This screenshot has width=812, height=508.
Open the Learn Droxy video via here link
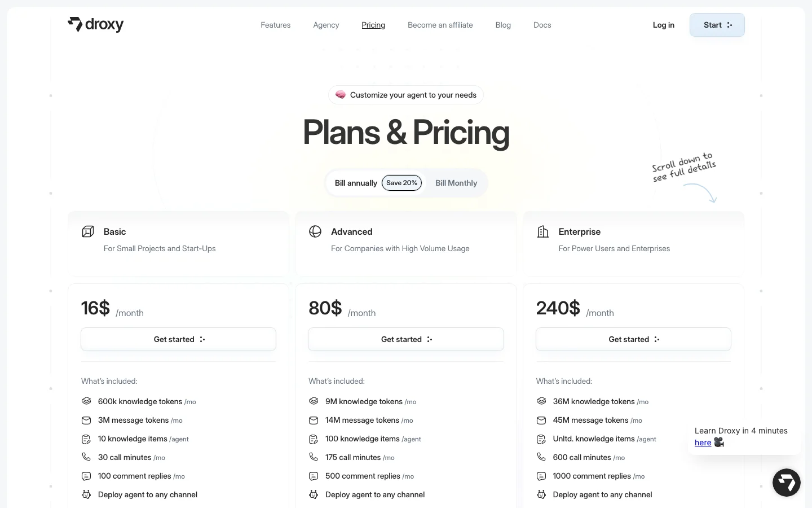point(703,443)
